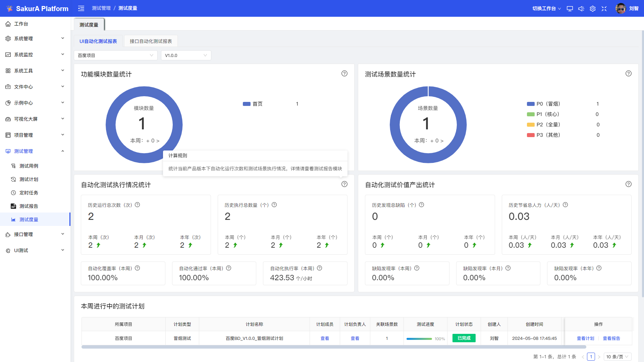Click help icon next to 历史运行总次数
Viewport: 644px width, 362px height.
coord(138,205)
